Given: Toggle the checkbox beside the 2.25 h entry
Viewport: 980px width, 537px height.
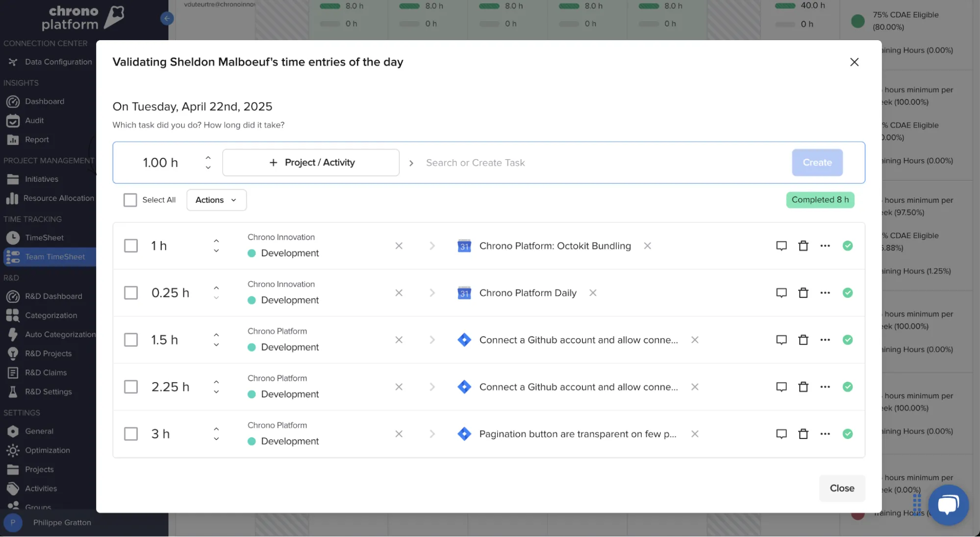Looking at the screenshot, I should point(131,387).
